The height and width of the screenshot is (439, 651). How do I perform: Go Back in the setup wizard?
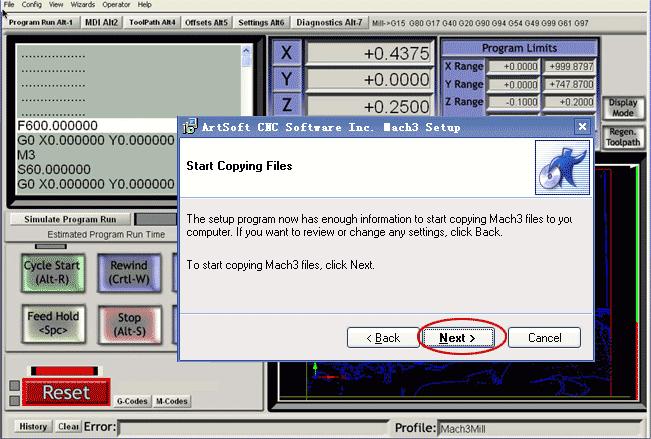coord(383,338)
